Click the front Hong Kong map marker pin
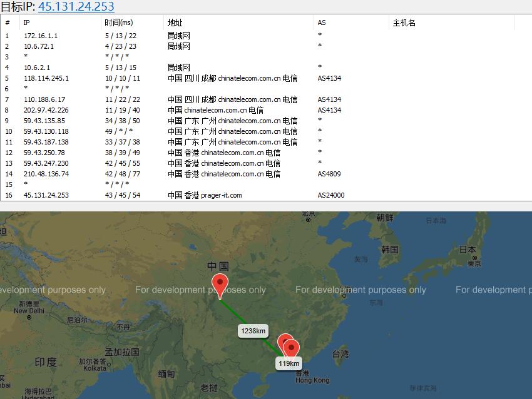This screenshot has height=399, width=532. click(x=291, y=349)
